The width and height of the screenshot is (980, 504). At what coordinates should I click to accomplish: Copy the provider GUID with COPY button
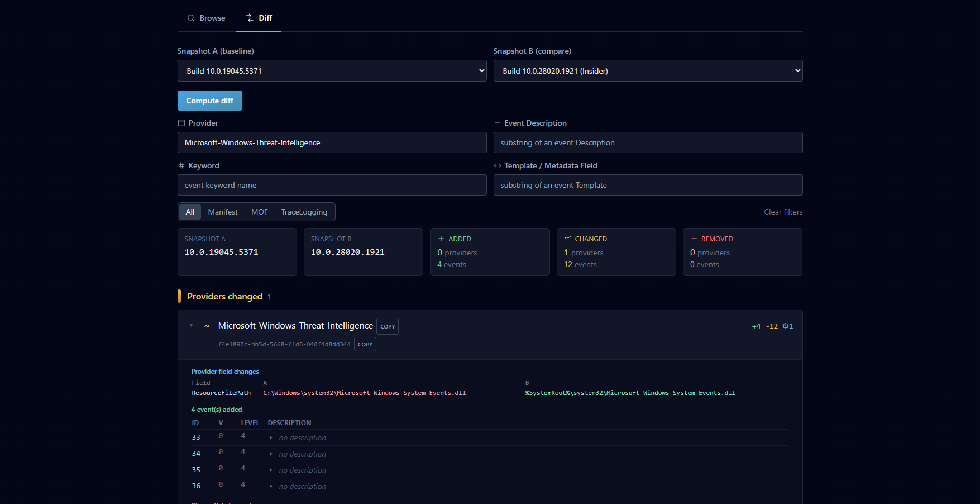click(365, 344)
